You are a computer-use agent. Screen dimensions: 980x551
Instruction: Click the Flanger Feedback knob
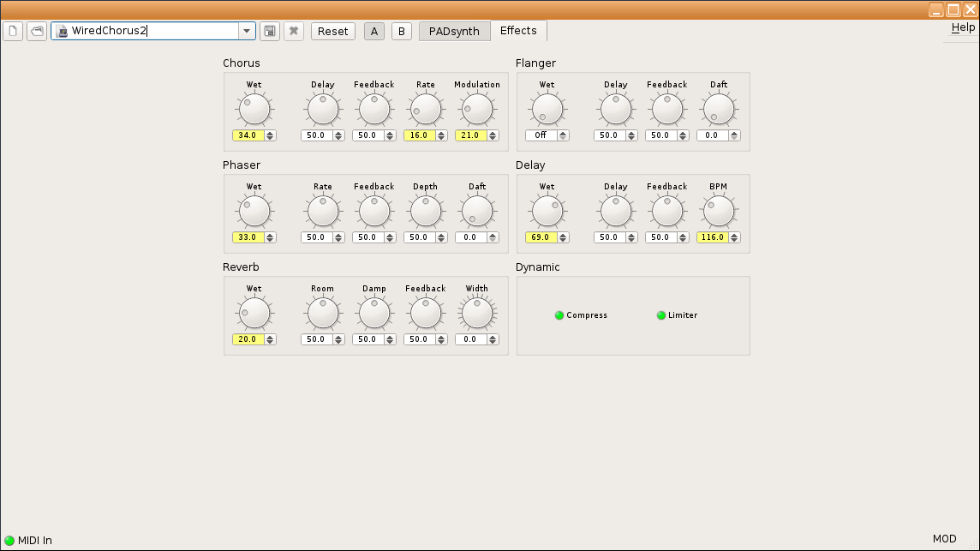(667, 110)
